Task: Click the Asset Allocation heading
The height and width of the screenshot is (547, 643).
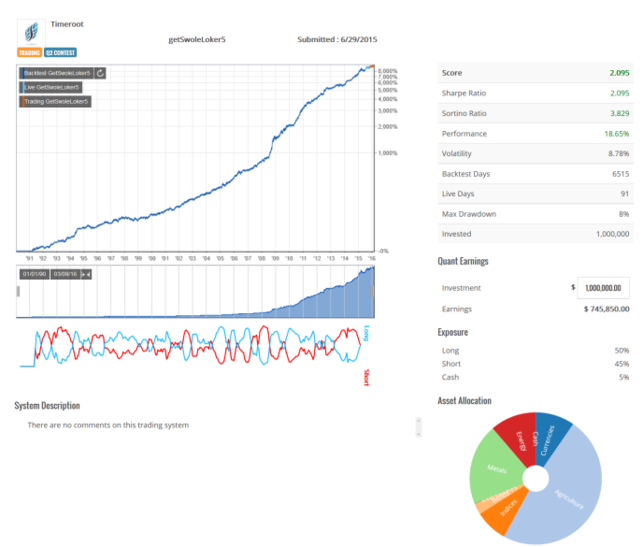Action: 465,401
